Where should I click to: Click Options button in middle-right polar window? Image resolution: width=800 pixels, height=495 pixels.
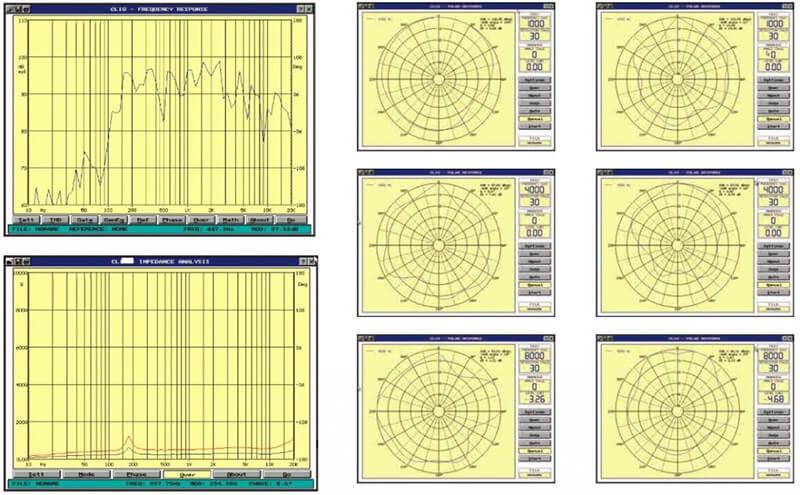click(773, 246)
